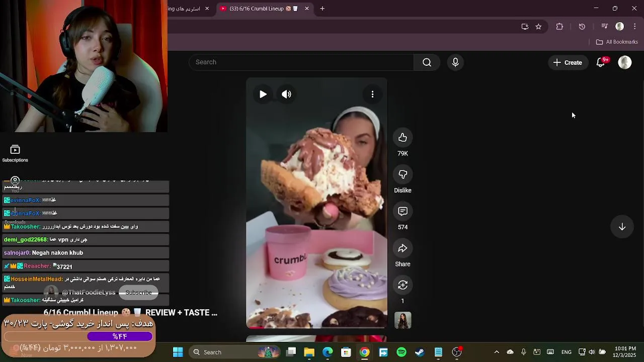Share the Short via arrow icon

point(403,248)
